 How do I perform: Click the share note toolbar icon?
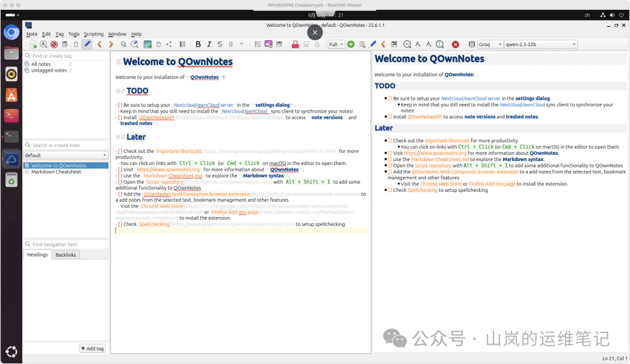coord(169,44)
